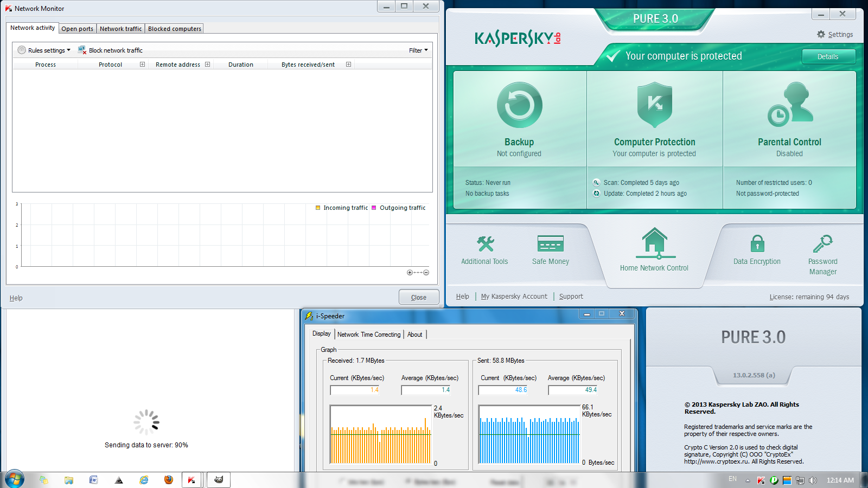Open the Network traffic tab
The height and width of the screenshot is (488, 868).
[x=120, y=29]
